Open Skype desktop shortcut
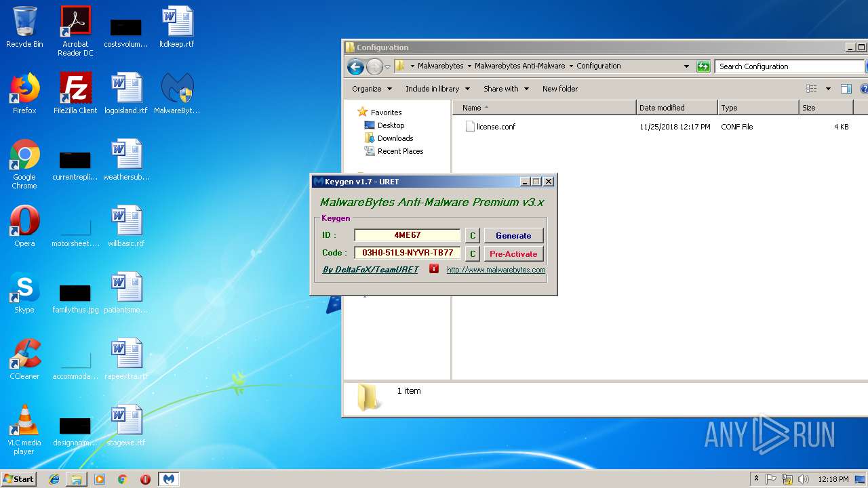Image resolution: width=868 pixels, height=488 pixels. pyautogui.click(x=24, y=293)
